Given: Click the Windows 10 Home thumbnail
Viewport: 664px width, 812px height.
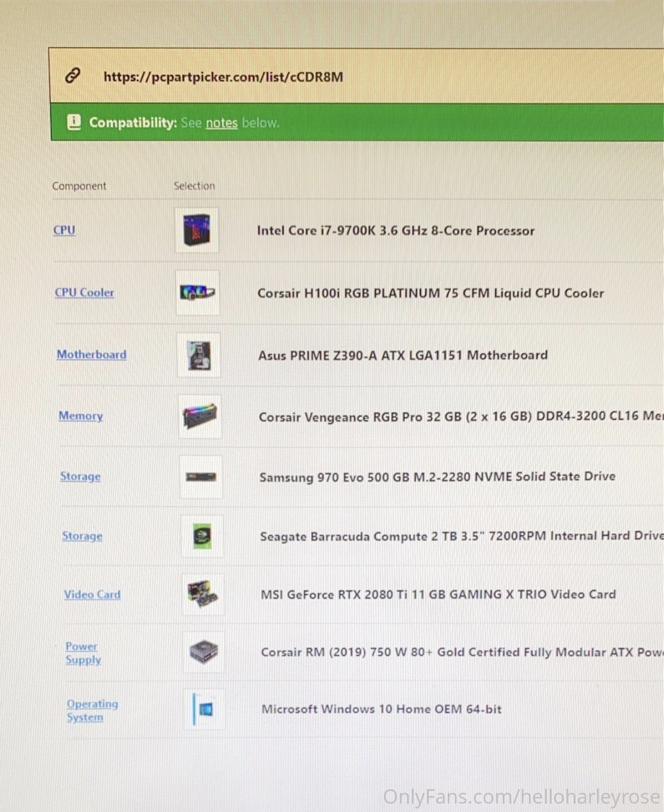Looking at the screenshot, I should [204, 709].
